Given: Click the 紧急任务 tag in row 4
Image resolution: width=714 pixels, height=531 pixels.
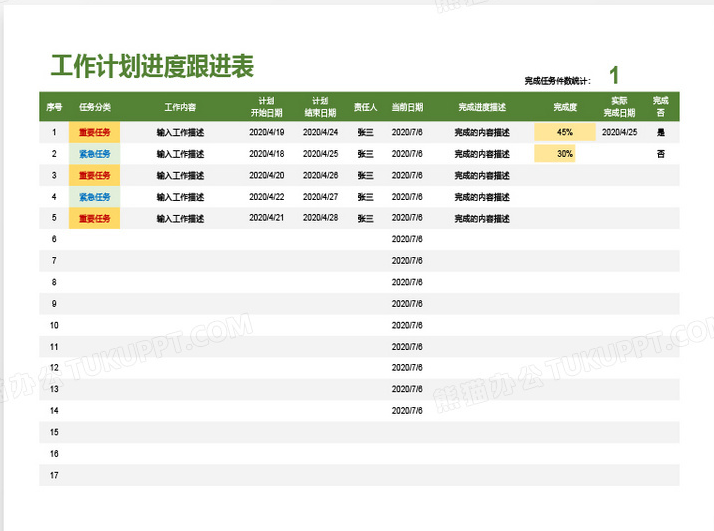Looking at the screenshot, I should pyautogui.click(x=95, y=197).
